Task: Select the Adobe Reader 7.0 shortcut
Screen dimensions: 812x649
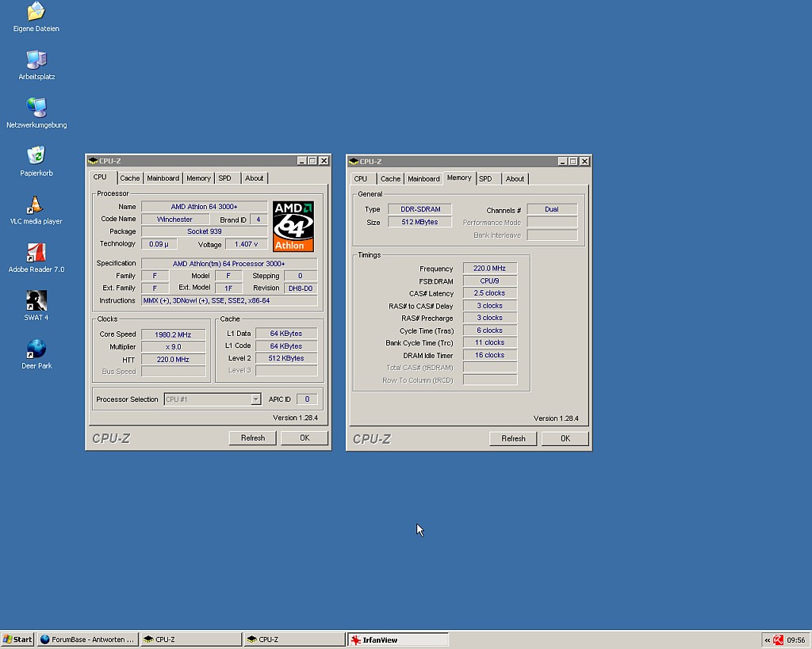Action: [x=36, y=258]
